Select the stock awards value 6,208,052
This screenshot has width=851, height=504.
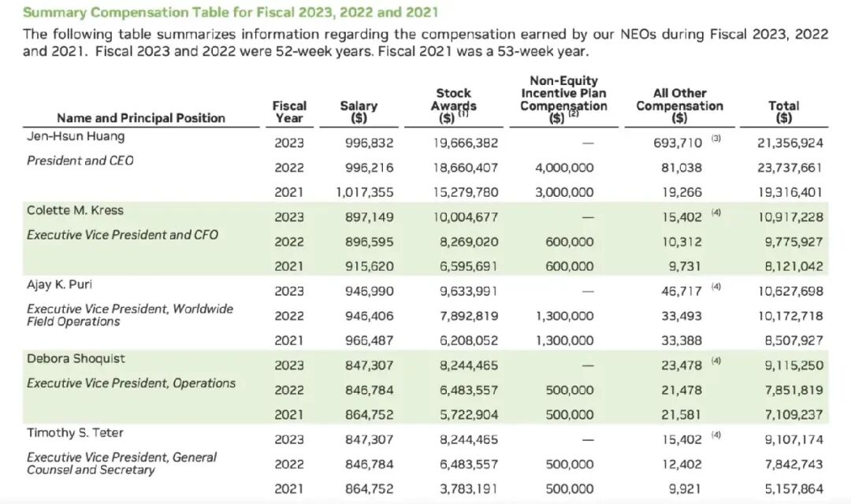click(x=469, y=341)
